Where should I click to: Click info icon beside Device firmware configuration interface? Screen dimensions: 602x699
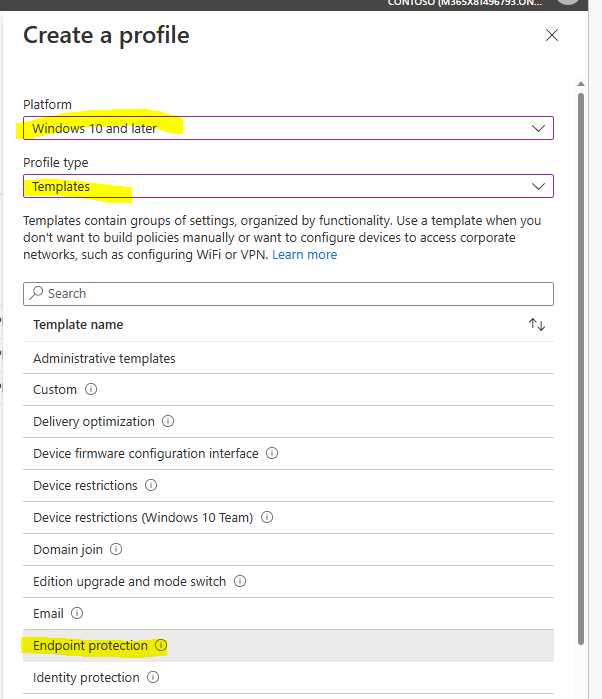pos(272,453)
